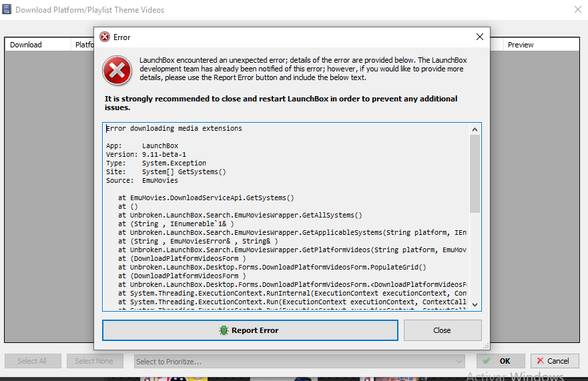Confirm with the OK button

tap(501, 361)
